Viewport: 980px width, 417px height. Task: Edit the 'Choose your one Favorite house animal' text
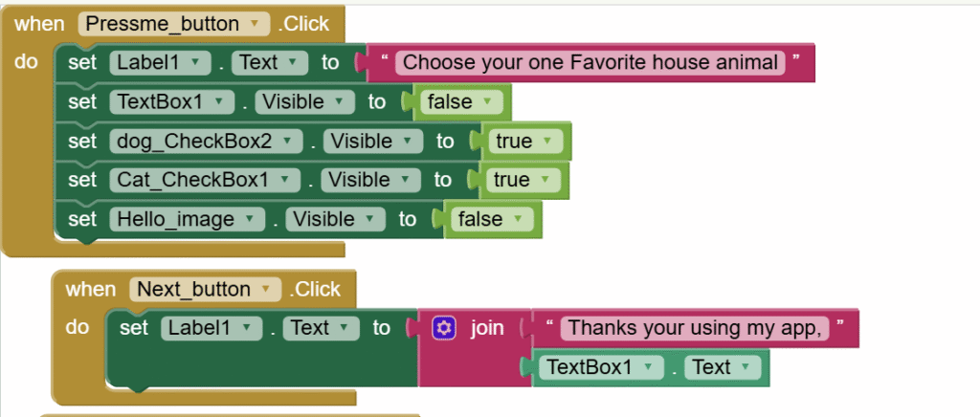[590, 62]
